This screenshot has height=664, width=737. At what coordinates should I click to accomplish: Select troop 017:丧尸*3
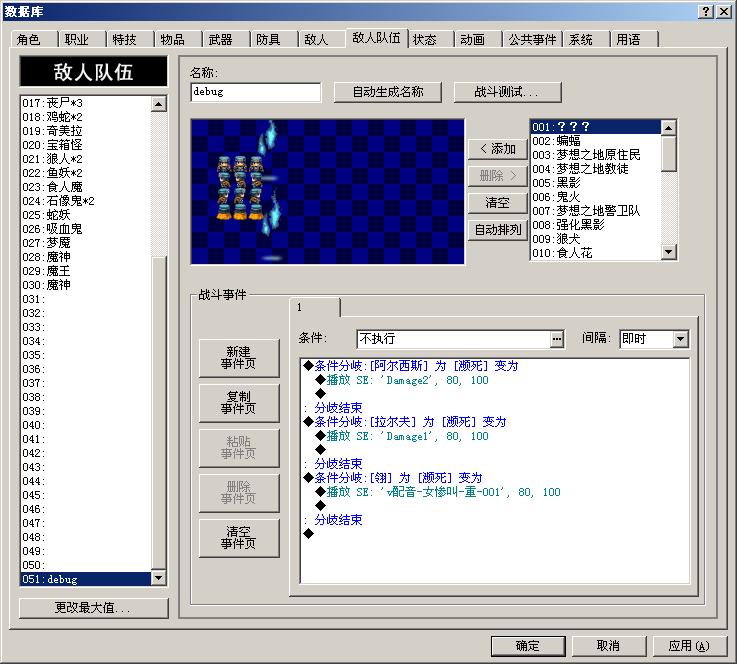[86, 103]
